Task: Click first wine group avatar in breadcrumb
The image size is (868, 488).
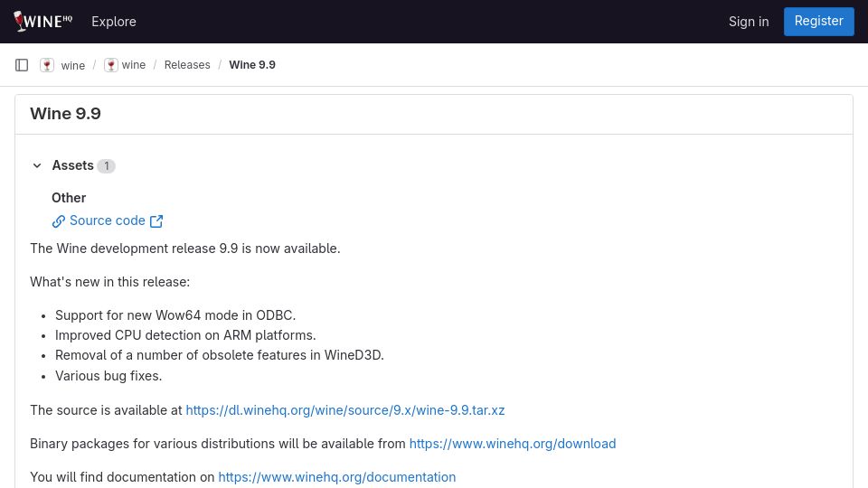Action: pos(47,65)
